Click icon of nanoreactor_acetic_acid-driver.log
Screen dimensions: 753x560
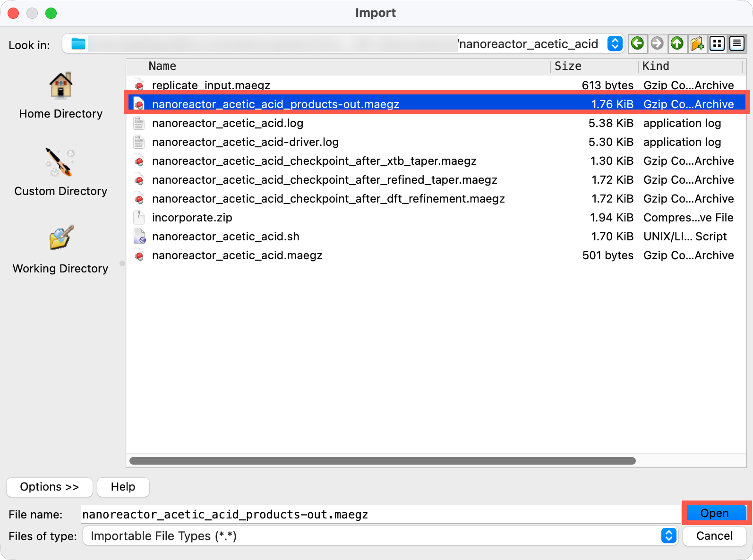(139, 142)
